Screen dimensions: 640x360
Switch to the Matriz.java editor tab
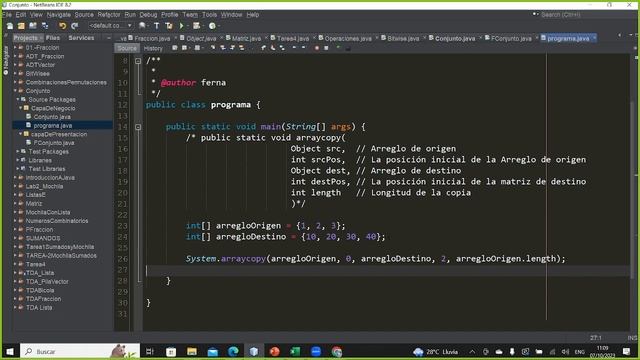pos(246,38)
